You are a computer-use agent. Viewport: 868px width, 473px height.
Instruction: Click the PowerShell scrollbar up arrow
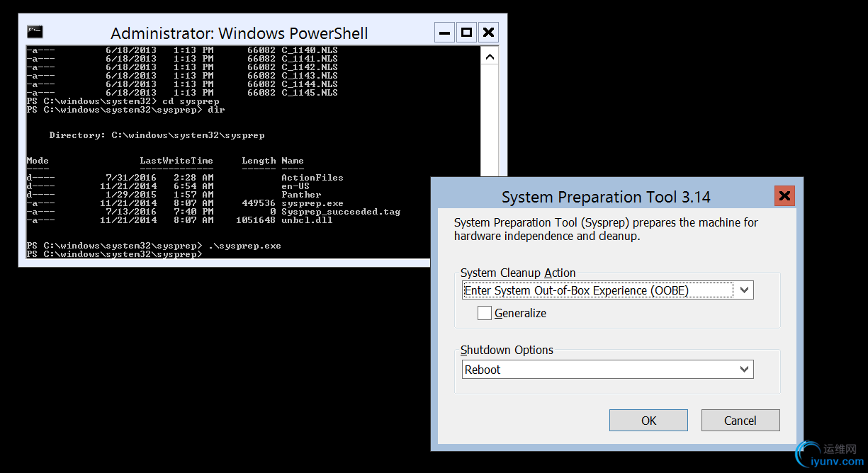click(x=490, y=56)
